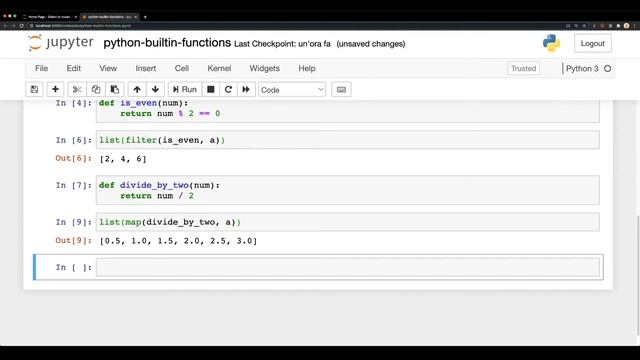Click output text [2, 4, 6]
The image size is (640, 360).
click(x=123, y=159)
